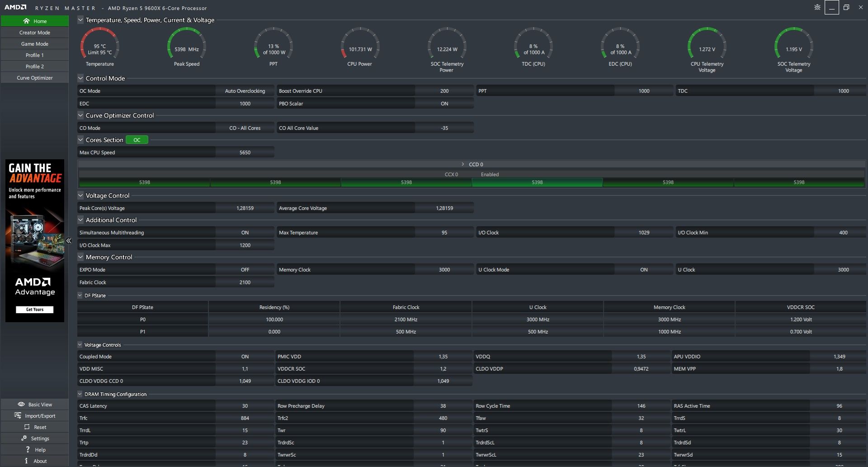Image resolution: width=868 pixels, height=467 pixels.
Task: Click the RAS Active Time value 96
Action: (x=839, y=406)
